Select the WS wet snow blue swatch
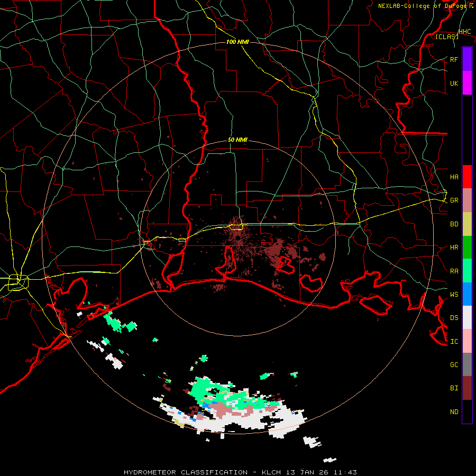The image size is (476, 476). 467,294
